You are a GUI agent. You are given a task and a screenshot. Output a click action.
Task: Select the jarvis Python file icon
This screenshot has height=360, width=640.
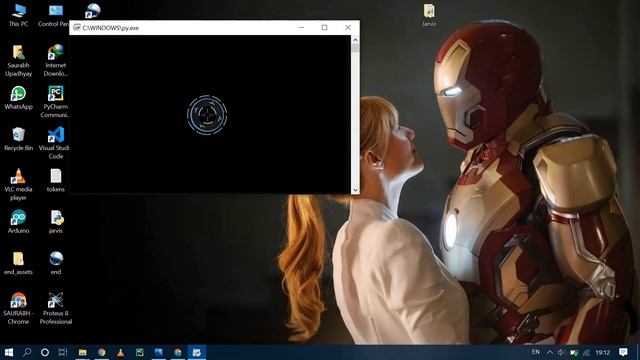pos(56,222)
